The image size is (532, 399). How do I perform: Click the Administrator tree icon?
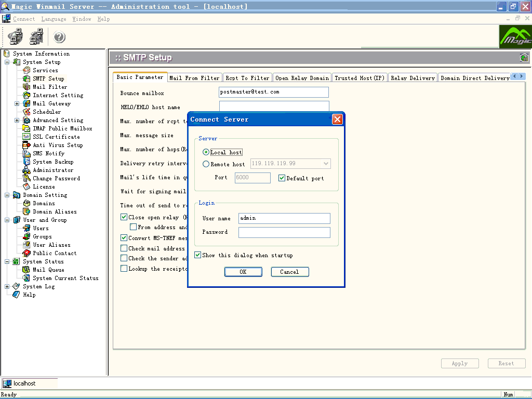point(26,170)
